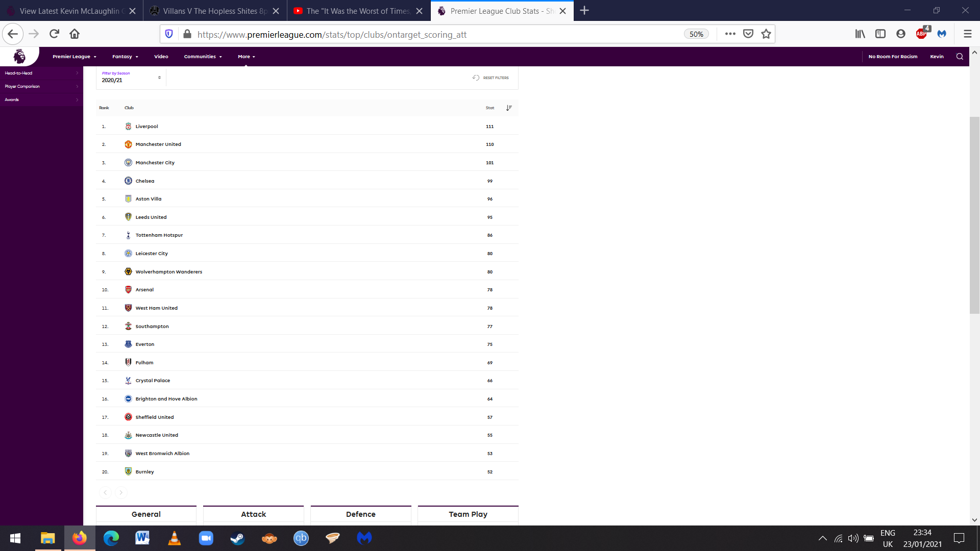
Task: Open the Filter by Season 2020/21 dropdown
Action: [x=131, y=78]
